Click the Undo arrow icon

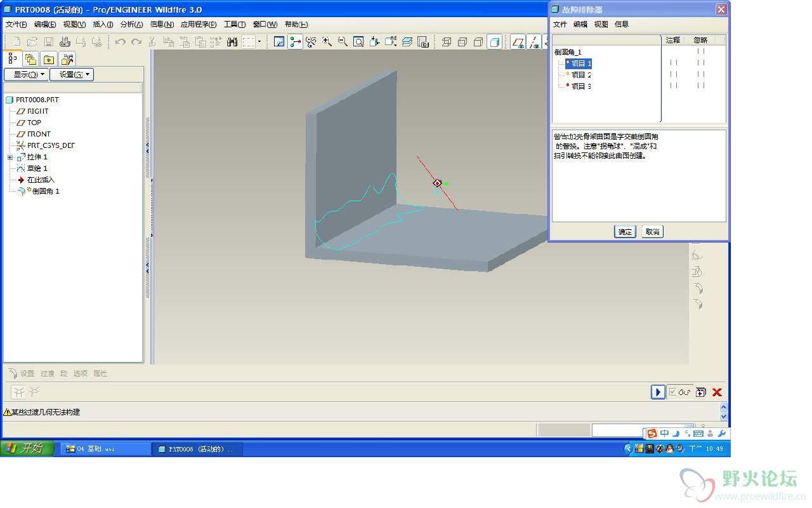120,42
